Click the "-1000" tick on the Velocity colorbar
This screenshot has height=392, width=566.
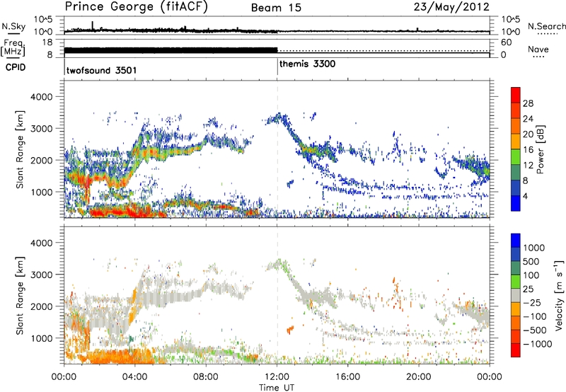click(x=538, y=344)
